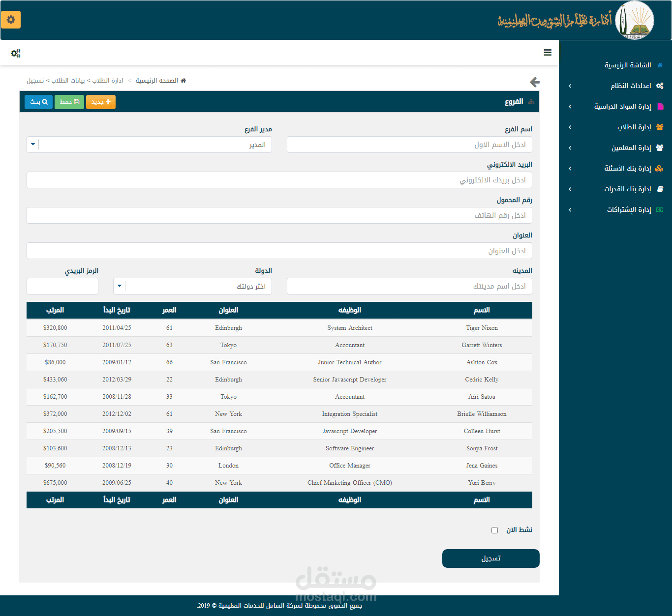Select the Garrett Winters name cell

482,345
